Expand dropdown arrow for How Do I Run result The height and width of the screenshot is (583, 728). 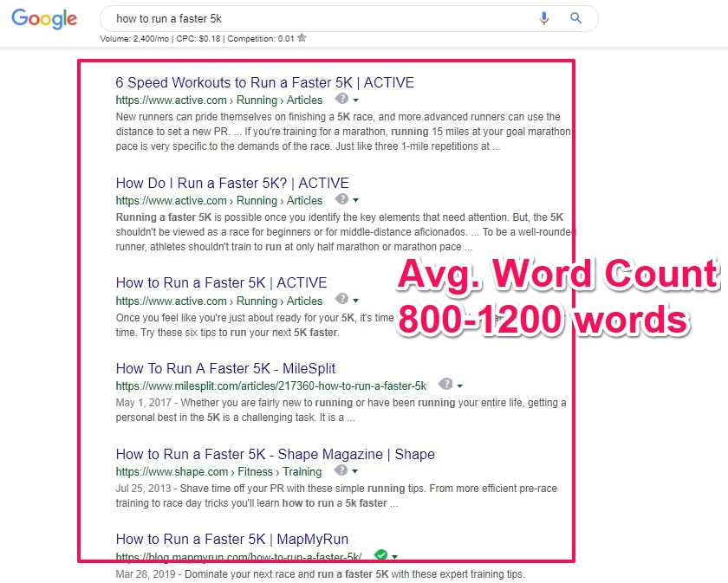356,200
